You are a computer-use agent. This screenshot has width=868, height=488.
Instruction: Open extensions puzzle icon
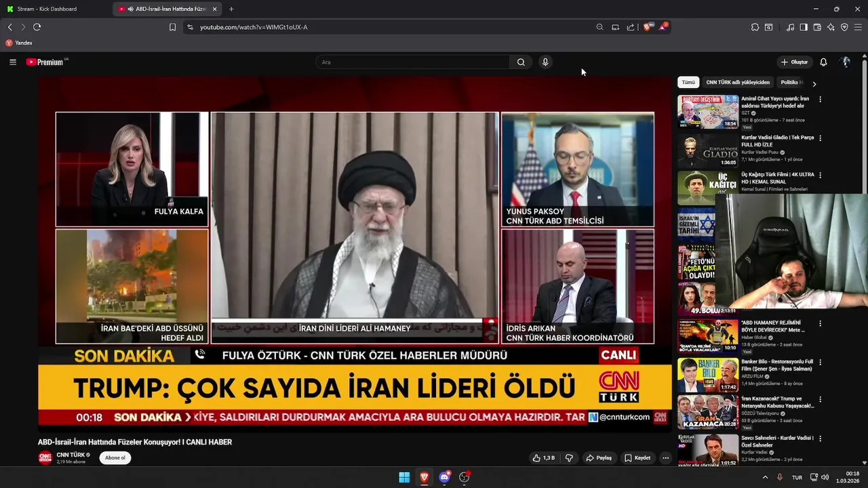pos(755,27)
